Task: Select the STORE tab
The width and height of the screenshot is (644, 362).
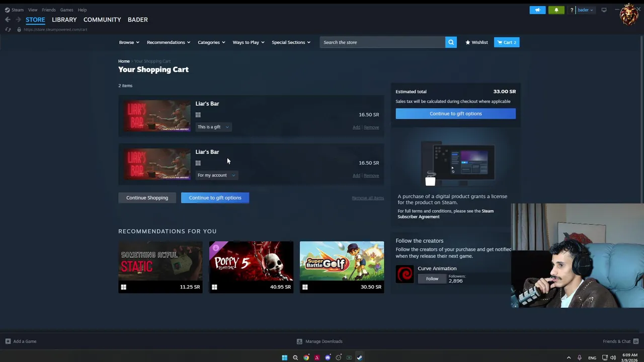Action: pos(35,20)
